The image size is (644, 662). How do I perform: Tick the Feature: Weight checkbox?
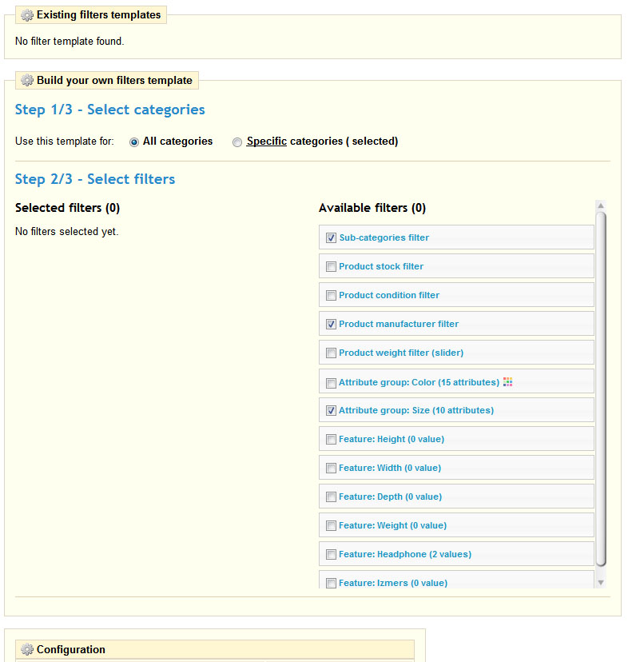coord(331,525)
